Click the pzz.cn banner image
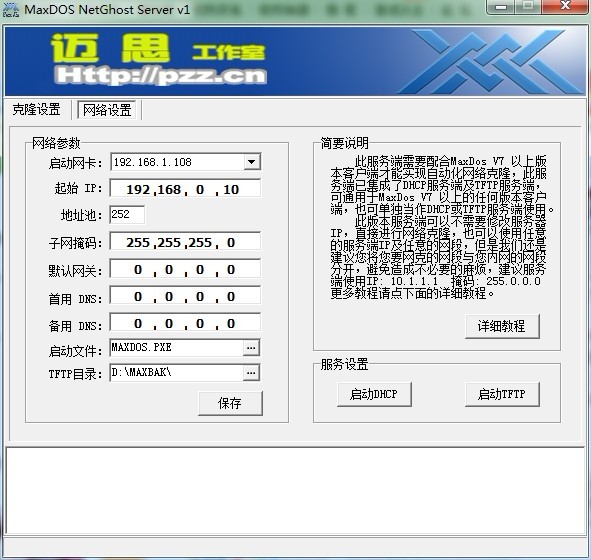This screenshot has width=591, height=560. click(x=296, y=61)
